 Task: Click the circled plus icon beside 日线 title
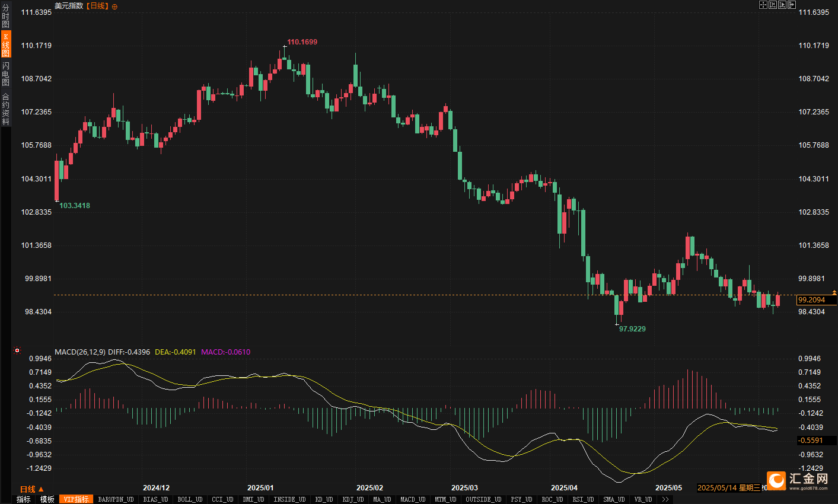114,7
